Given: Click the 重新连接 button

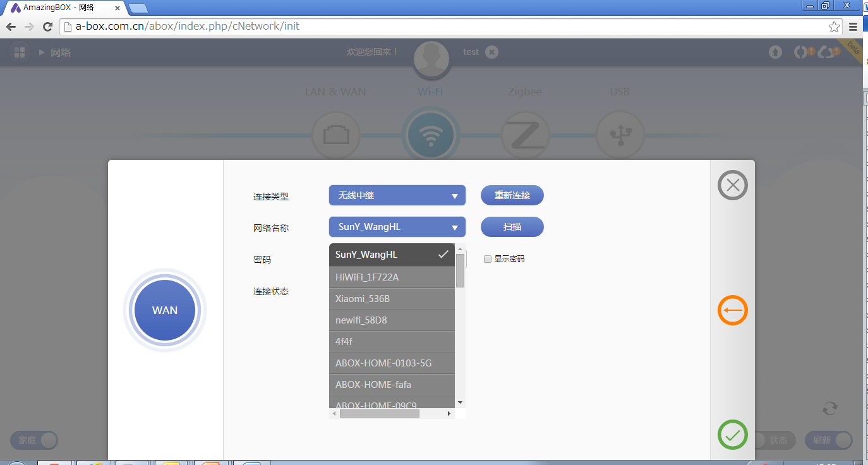Looking at the screenshot, I should tap(512, 196).
